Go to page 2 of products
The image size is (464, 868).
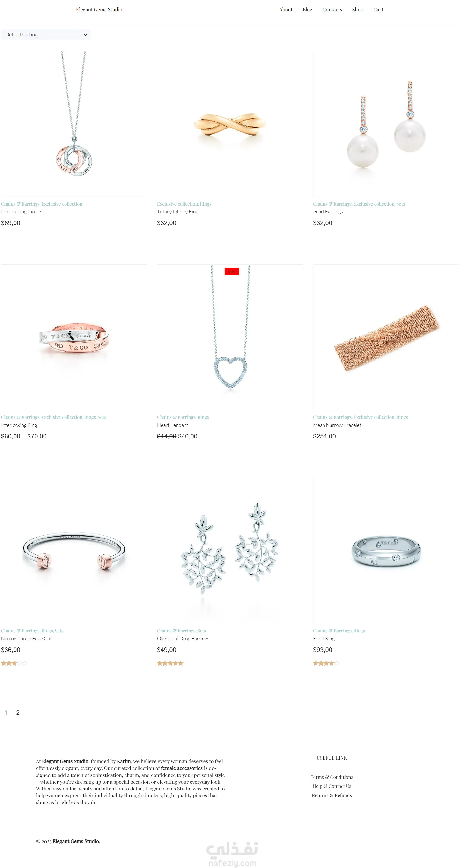point(18,713)
